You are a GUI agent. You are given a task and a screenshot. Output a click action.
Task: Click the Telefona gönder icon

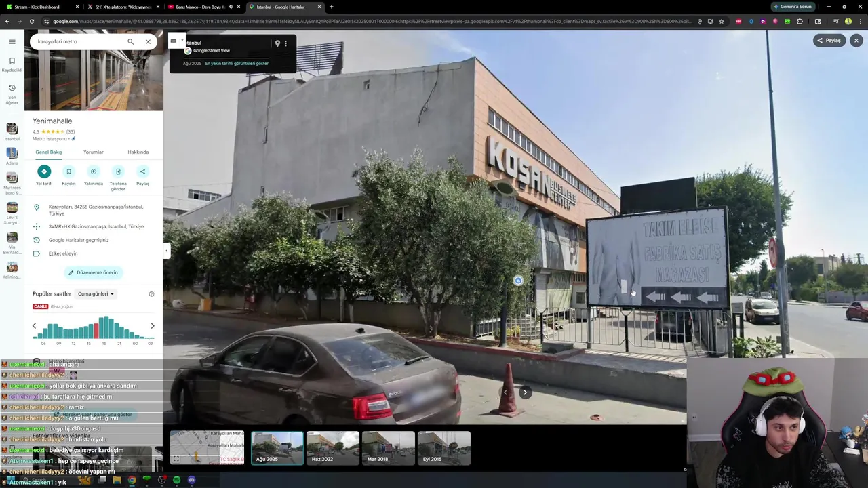click(118, 171)
